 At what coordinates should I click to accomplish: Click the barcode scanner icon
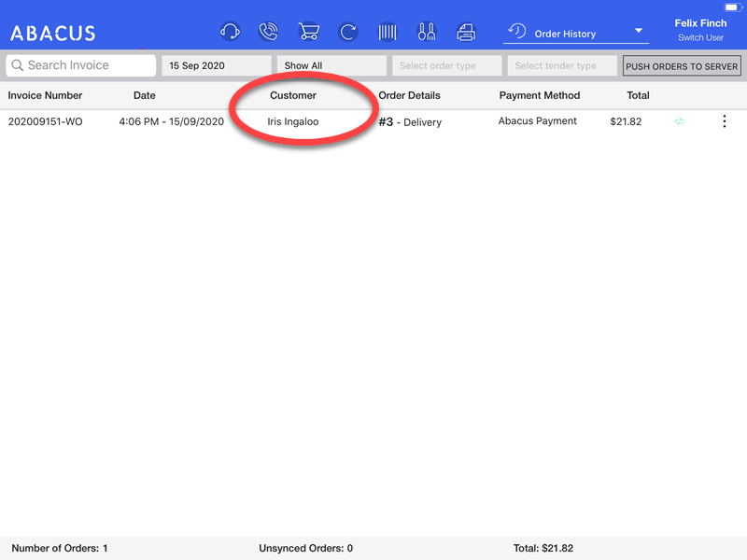click(x=388, y=33)
